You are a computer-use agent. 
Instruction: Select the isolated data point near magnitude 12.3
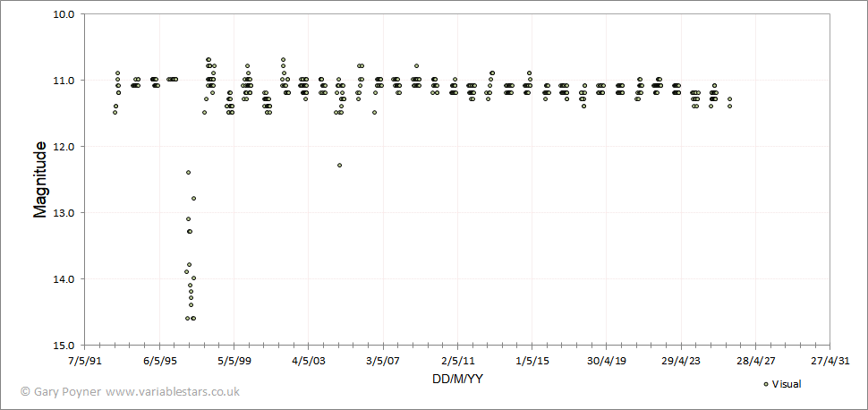click(x=339, y=165)
